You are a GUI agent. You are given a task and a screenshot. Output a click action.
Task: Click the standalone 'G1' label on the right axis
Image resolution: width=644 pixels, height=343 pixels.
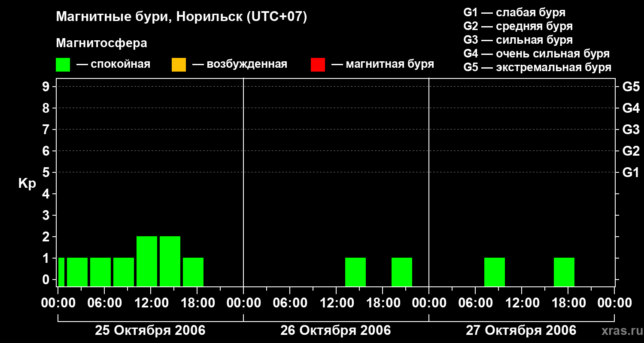[631, 172]
